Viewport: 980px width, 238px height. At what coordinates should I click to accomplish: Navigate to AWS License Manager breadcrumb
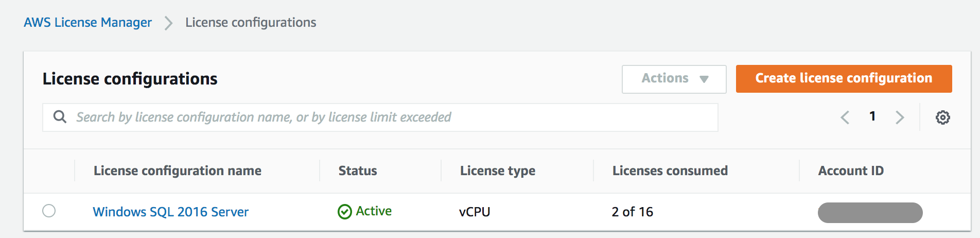coord(87,23)
